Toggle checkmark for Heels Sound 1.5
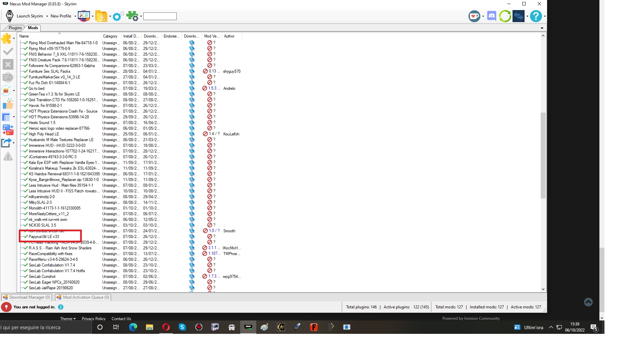 25,123
